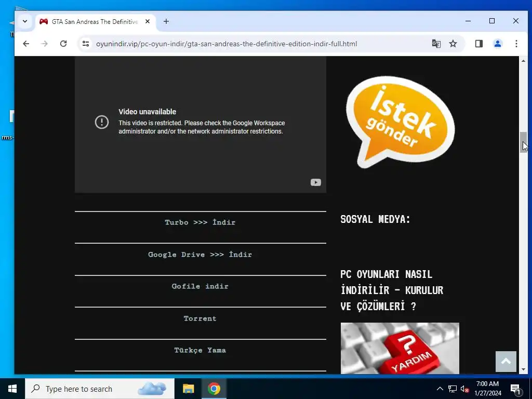
Task: Open the network status tray icon
Action: tap(453, 389)
